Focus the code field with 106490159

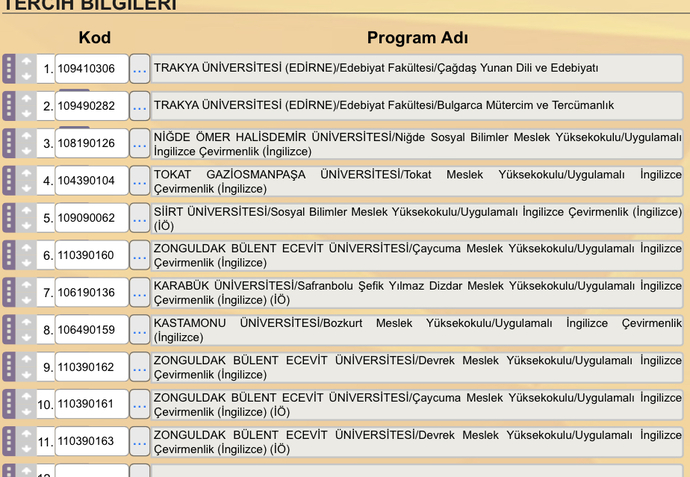click(92, 330)
